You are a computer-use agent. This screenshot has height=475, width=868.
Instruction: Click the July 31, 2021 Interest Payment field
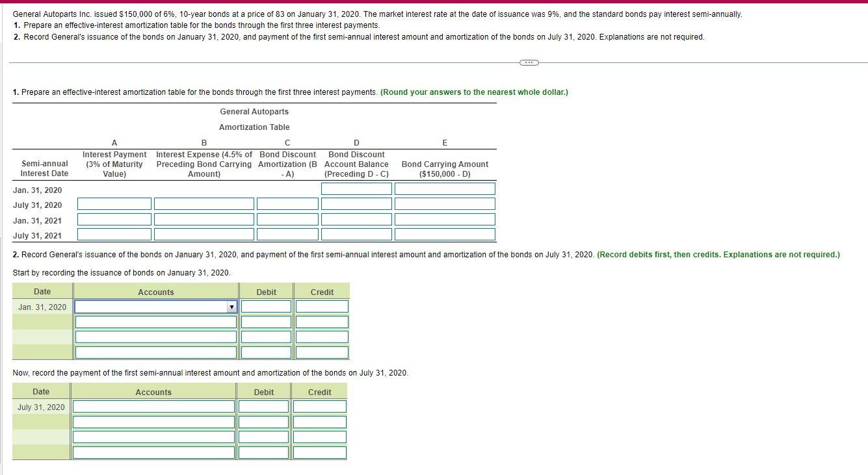pos(114,235)
